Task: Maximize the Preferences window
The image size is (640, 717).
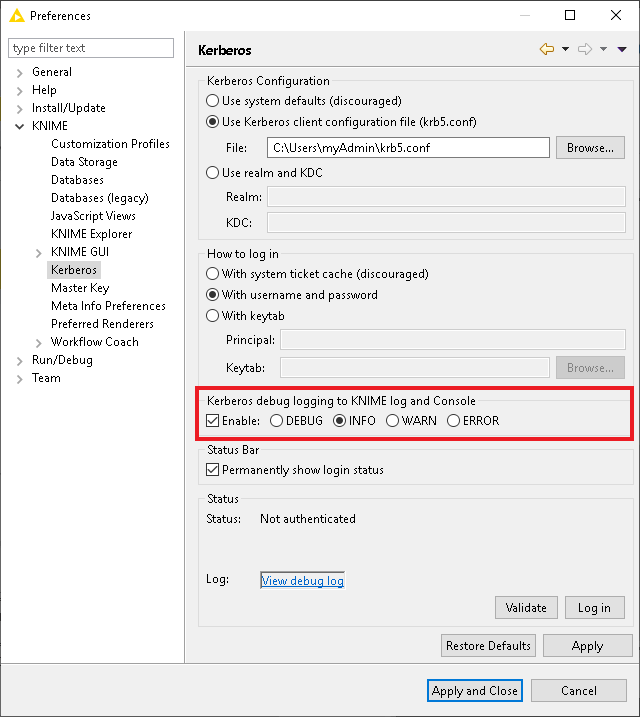Action: point(570,15)
